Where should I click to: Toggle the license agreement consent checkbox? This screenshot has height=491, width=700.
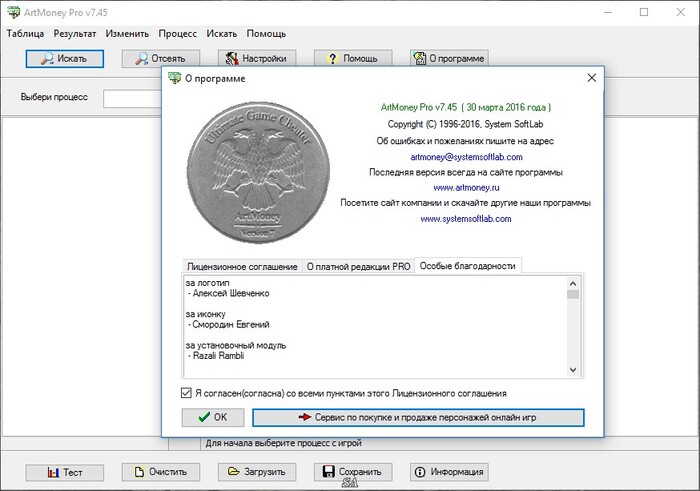point(187,393)
